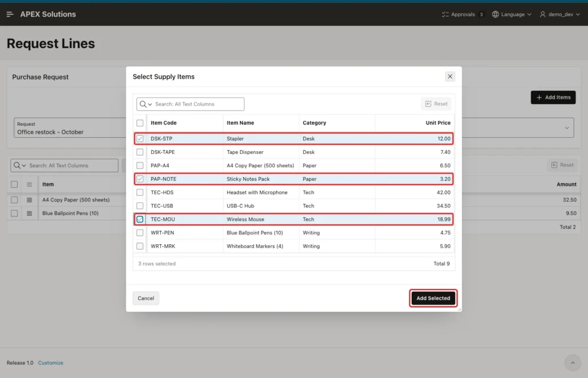588x378 pixels.
Task: Click the Unit Price column header
Action: 438,122
